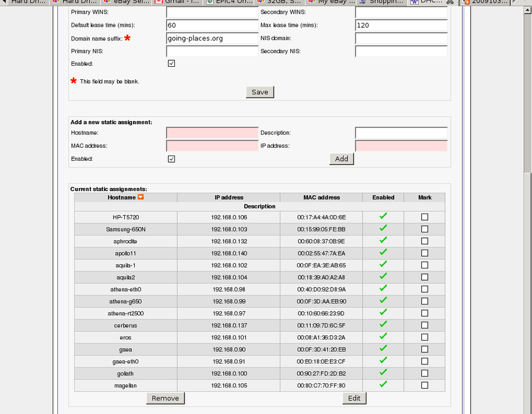The width and height of the screenshot is (532, 414).
Task: Switch to the Gmail browser tab
Action: (178, 2)
